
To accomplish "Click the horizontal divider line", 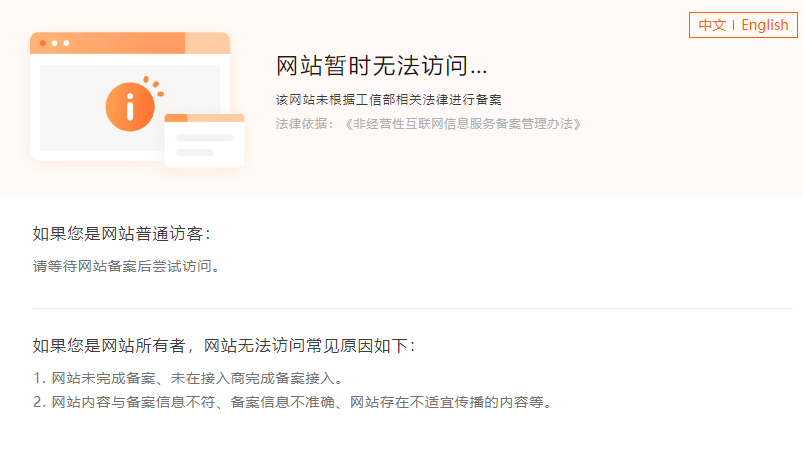I will (x=413, y=308).
